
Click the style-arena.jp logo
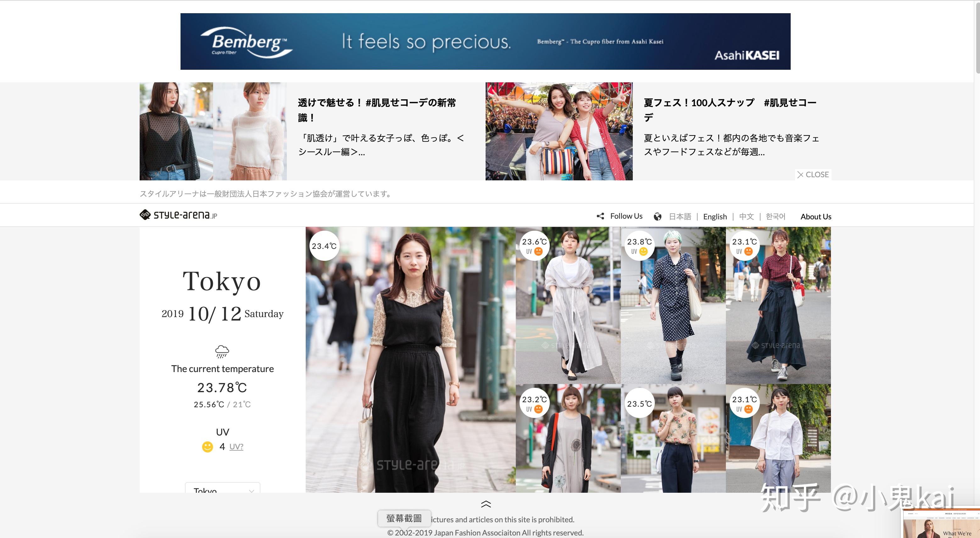[178, 215]
